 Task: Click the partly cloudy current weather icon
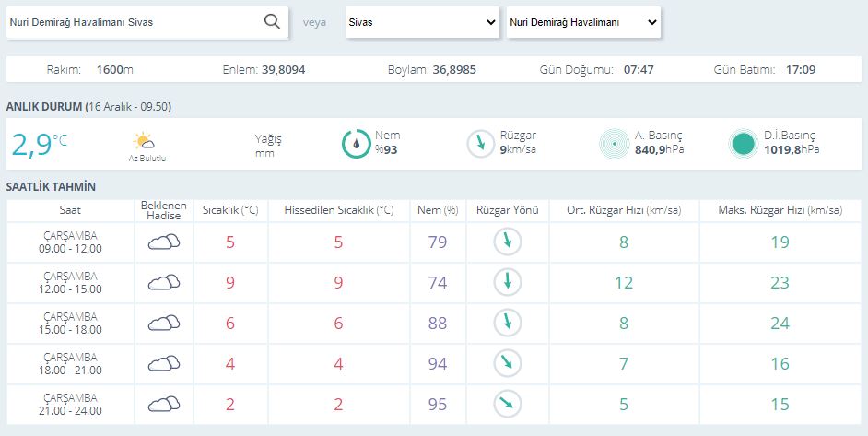(x=143, y=141)
